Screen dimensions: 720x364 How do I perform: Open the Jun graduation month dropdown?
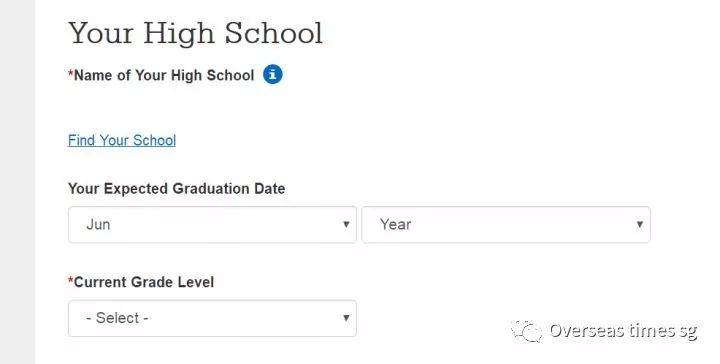click(x=212, y=224)
